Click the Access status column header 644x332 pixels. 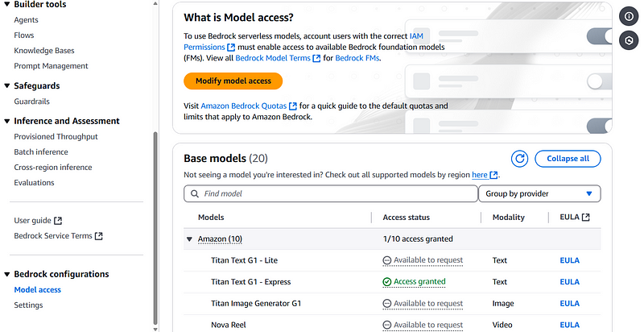[407, 218]
